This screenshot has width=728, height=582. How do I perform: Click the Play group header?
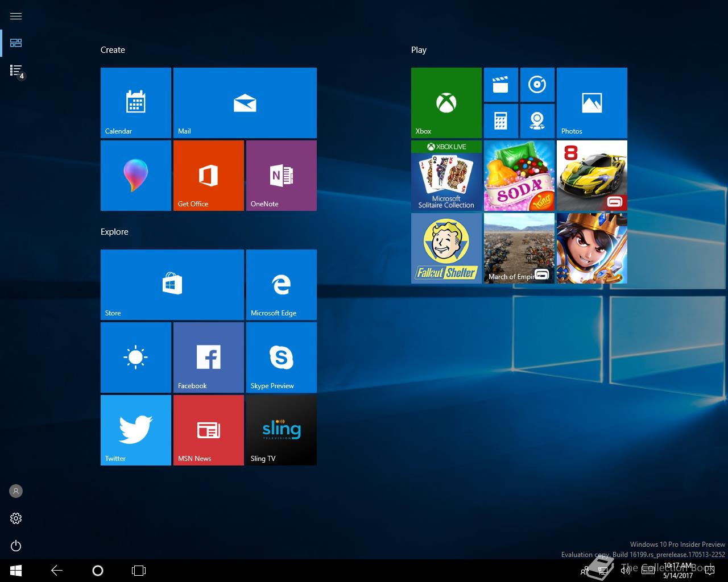pos(419,50)
